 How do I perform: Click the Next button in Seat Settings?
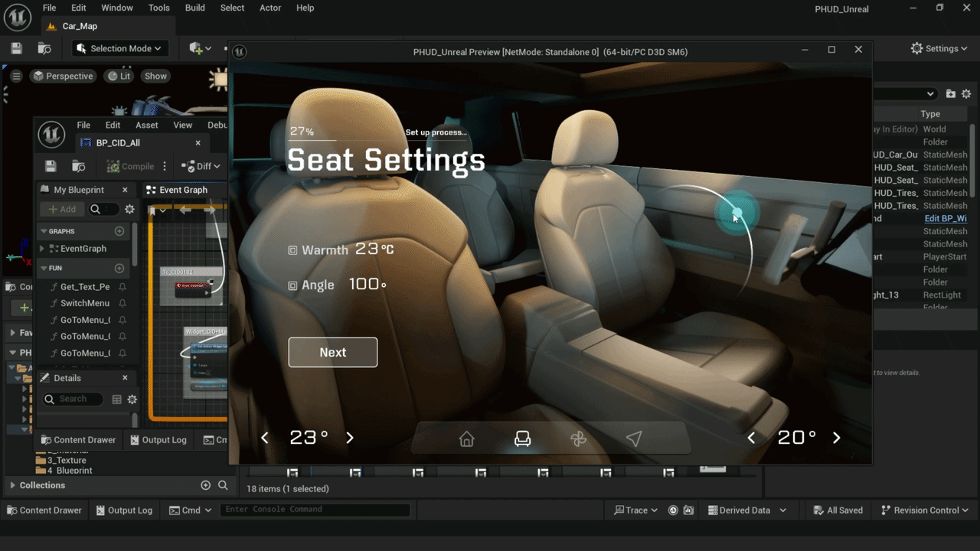coord(333,352)
